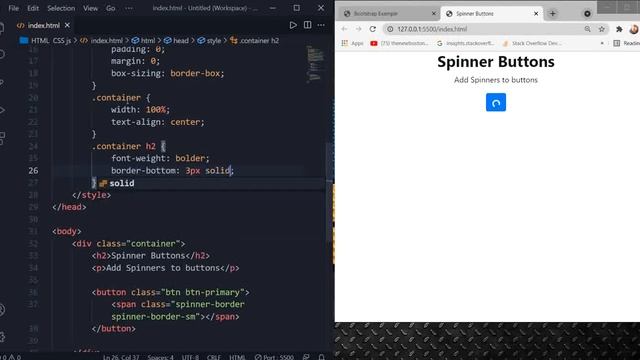Open a new browser tab with plus
The height and width of the screenshot is (360, 640).
point(553,14)
